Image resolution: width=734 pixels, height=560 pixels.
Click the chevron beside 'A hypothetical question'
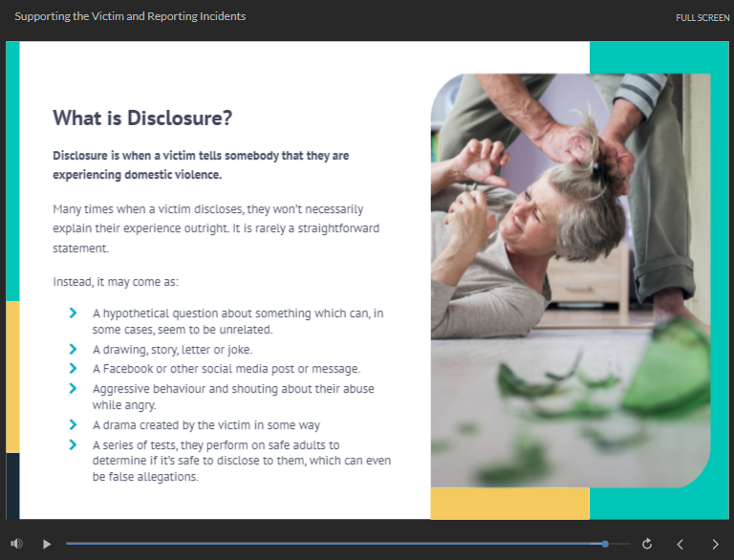coord(73,312)
